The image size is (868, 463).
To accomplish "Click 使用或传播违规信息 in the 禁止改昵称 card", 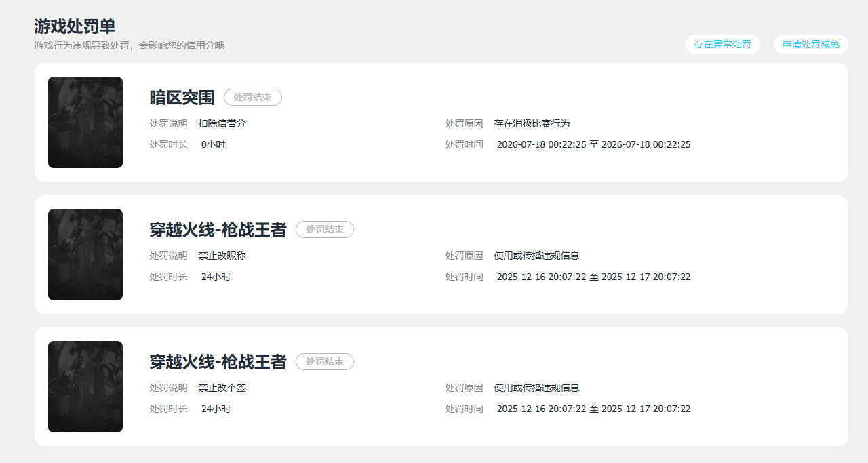I will click(x=536, y=256).
